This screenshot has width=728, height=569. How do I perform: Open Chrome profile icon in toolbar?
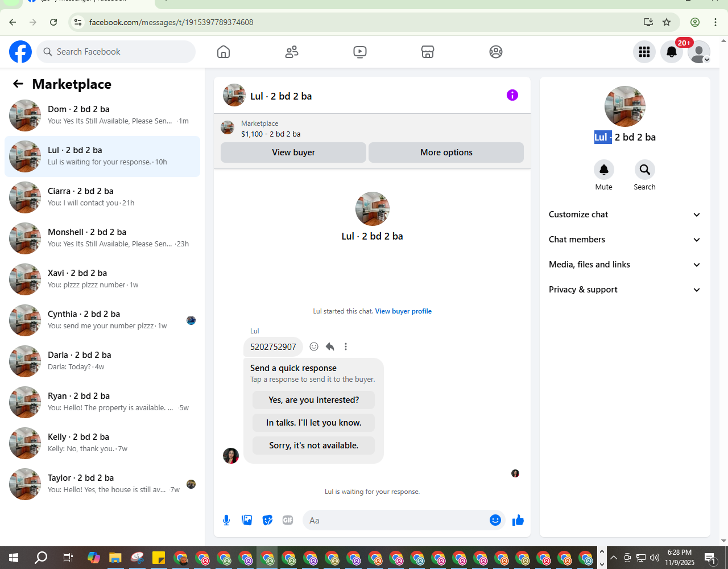(x=695, y=22)
